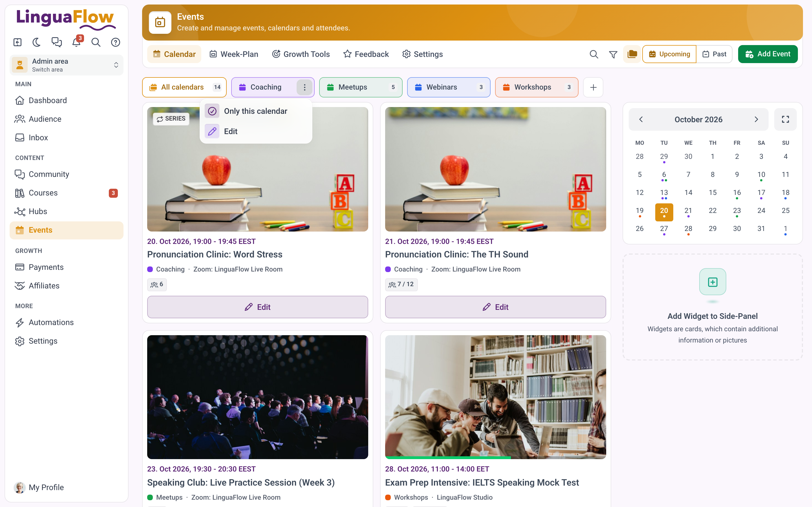Click the Add Event button
This screenshot has height=507, width=812.
(768, 54)
